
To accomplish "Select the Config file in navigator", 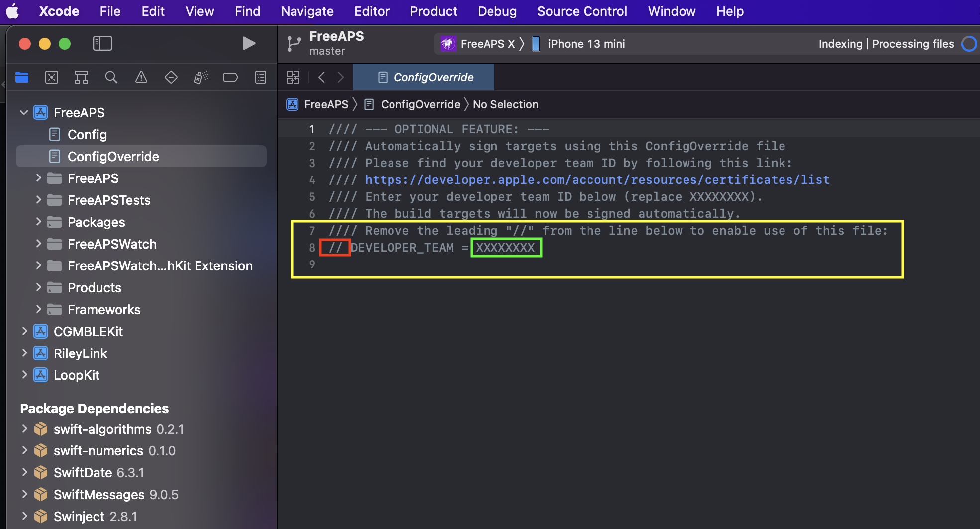I will (x=141, y=134).
